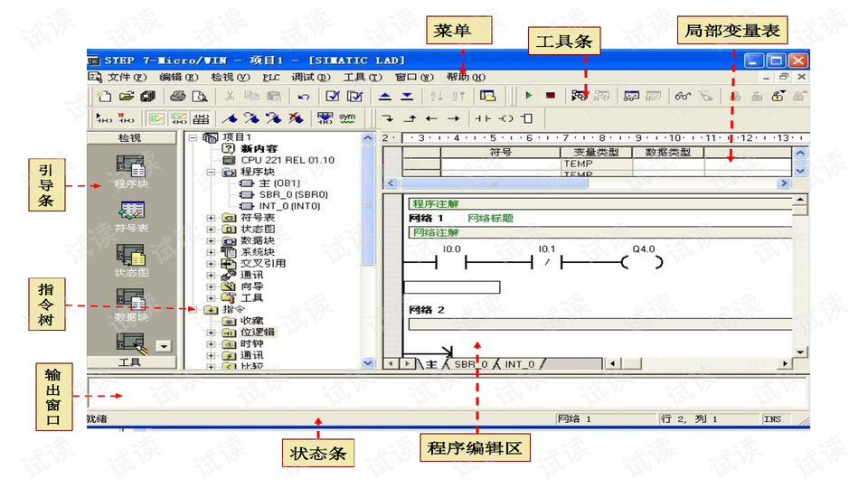Open 状态图 icon in the navigation bar
Screen dimensions: 868x488
coord(132,259)
